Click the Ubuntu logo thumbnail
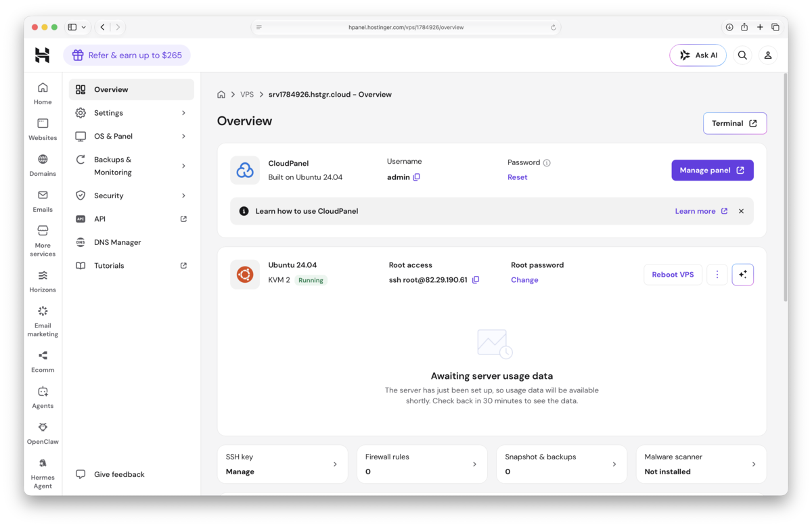The width and height of the screenshot is (812, 527). pos(245,275)
